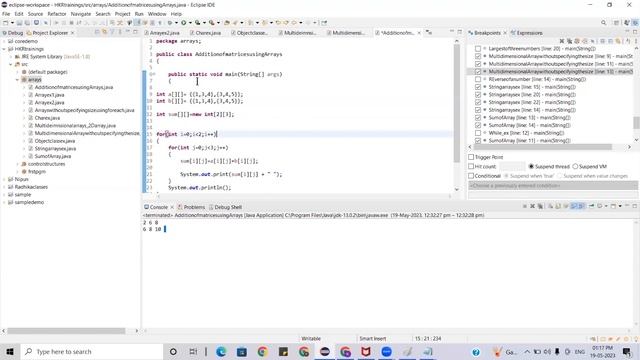Click the McAfee taskbar icon

pyautogui.click(x=366, y=351)
